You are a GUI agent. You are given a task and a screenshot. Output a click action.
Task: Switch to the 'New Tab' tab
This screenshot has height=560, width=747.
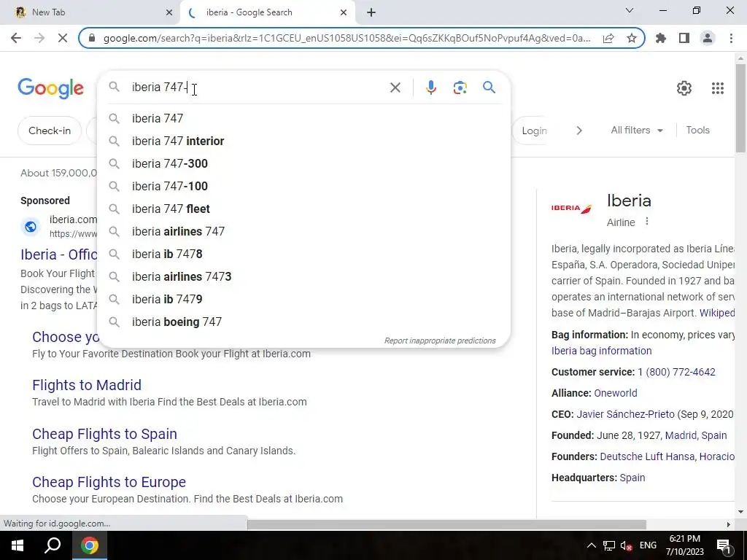[90, 12]
